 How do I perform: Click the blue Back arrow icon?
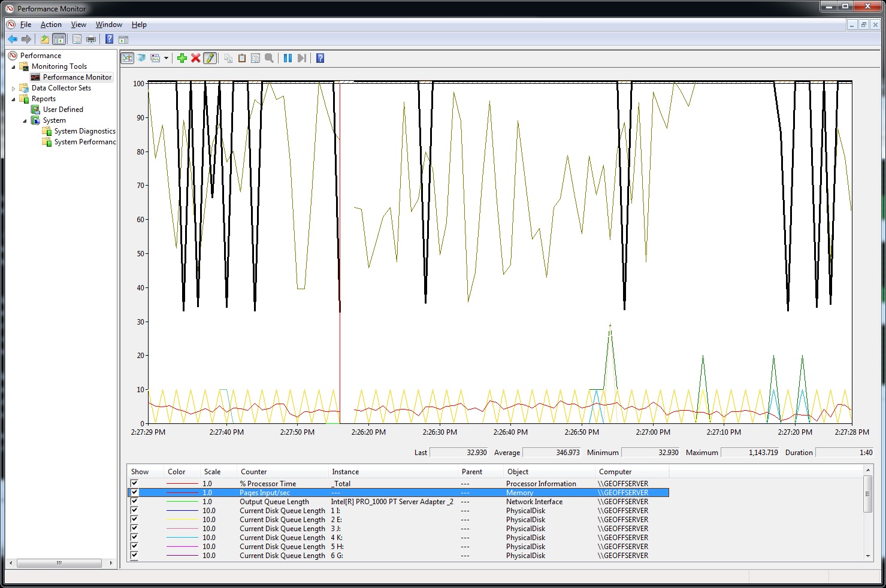(x=13, y=40)
